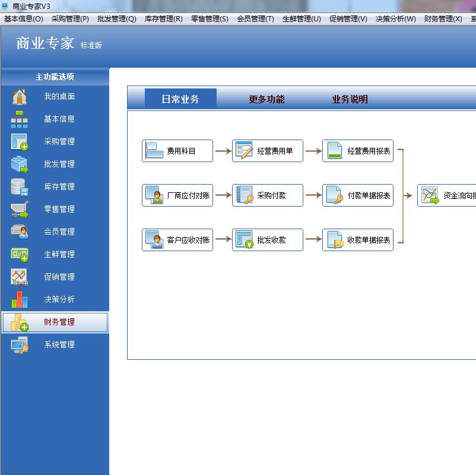Open the 生鲜管理(U) menu
Viewport: 476px width, 475px height.
point(302,19)
